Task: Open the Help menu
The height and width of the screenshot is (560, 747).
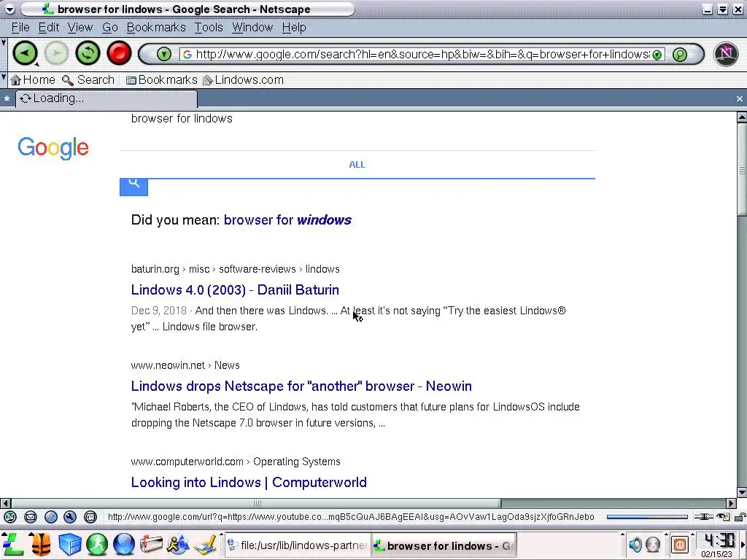Action: (294, 28)
